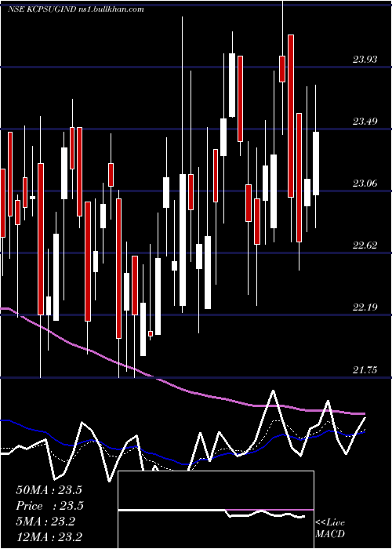Click the 5MA : 23.2 readout

[45, 522]
